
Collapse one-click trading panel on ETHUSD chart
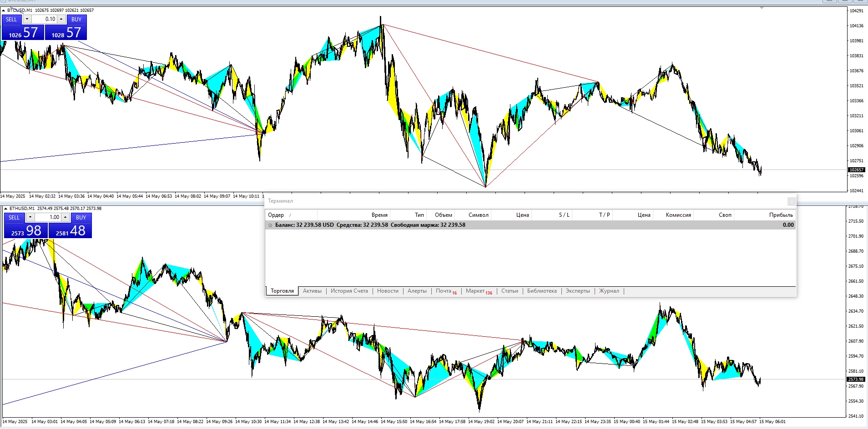click(5, 208)
